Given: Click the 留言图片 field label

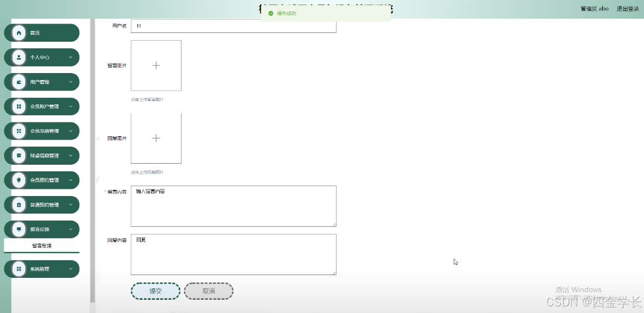Looking at the screenshot, I should [x=117, y=66].
